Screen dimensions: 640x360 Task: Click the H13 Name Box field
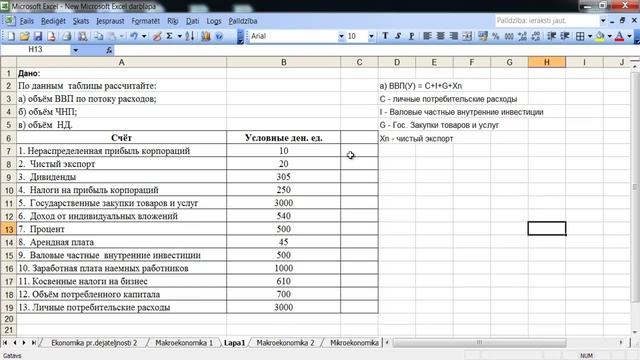[x=36, y=50]
